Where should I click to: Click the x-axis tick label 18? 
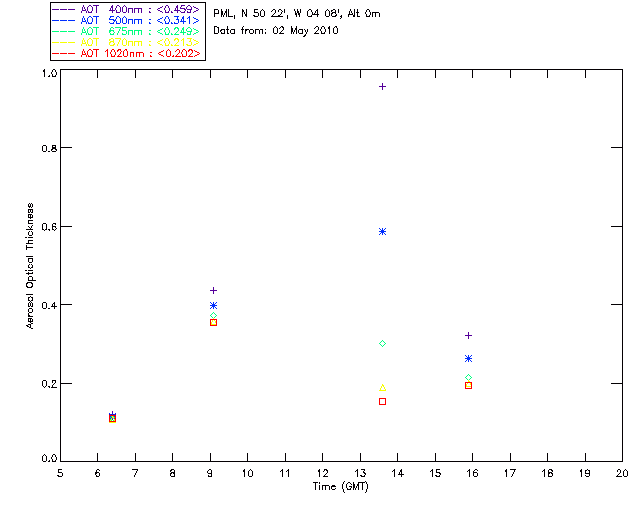(547, 473)
